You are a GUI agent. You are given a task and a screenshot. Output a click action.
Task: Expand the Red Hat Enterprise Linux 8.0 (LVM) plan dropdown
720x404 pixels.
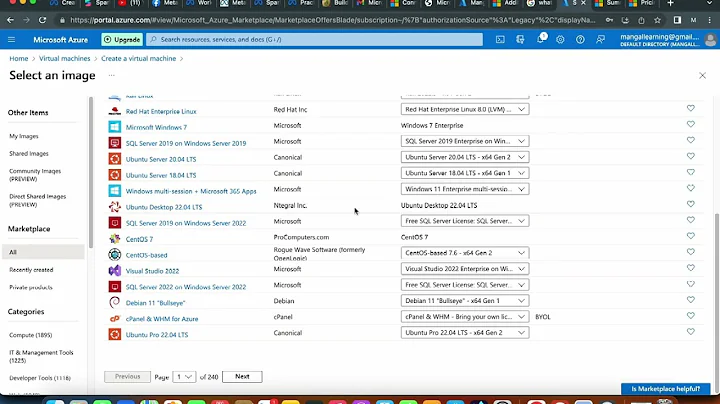465,109
